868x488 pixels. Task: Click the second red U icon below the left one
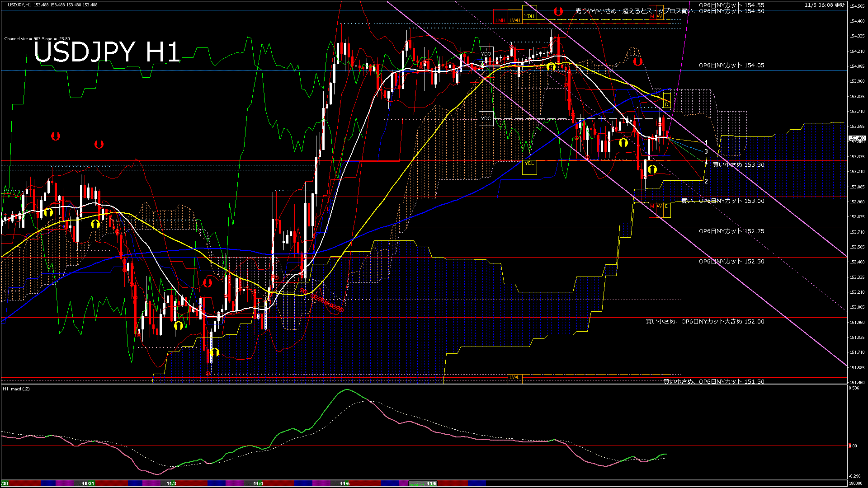pyautogui.click(x=99, y=144)
